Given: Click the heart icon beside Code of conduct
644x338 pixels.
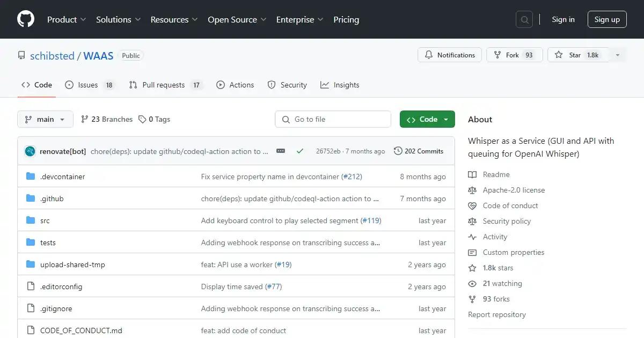Looking at the screenshot, I should pos(472,205).
